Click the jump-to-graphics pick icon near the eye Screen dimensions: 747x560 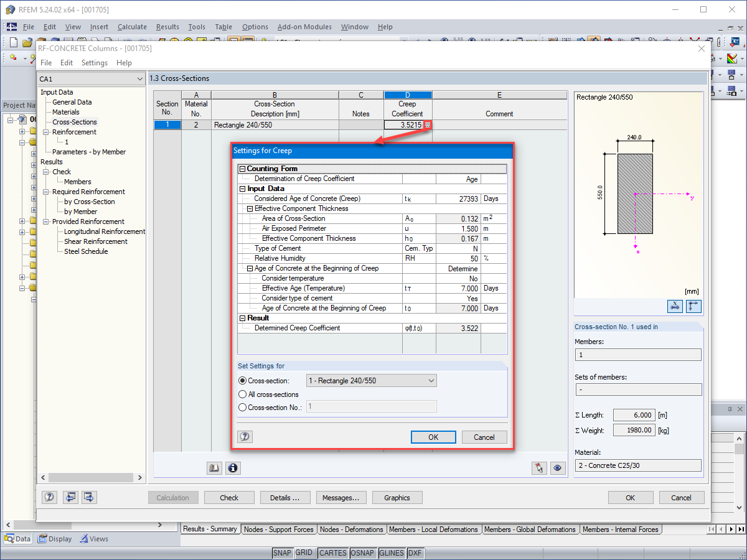click(x=539, y=468)
